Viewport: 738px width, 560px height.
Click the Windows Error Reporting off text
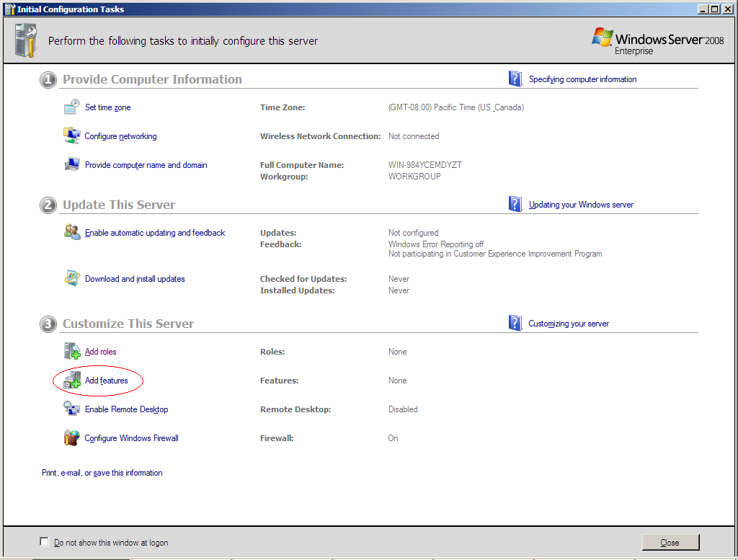click(435, 244)
